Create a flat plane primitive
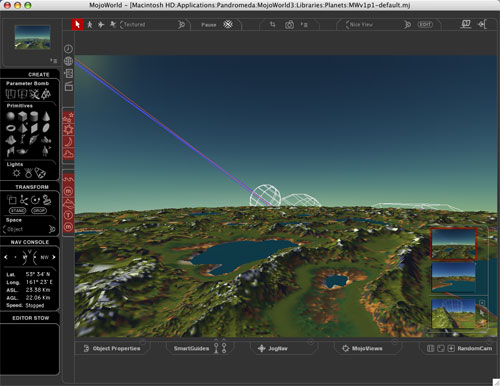This screenshot has width=500, height=386. (x=34, y=128)
